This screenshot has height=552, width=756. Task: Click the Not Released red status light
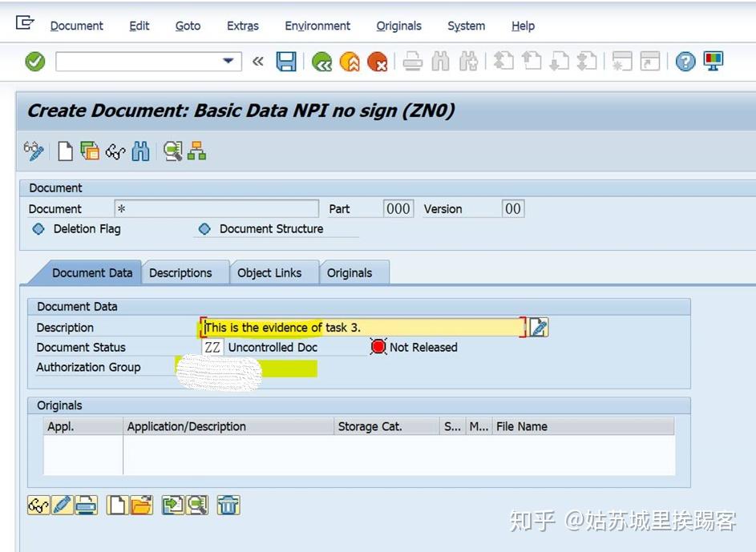pyautogui.click(x=377, y=347)
